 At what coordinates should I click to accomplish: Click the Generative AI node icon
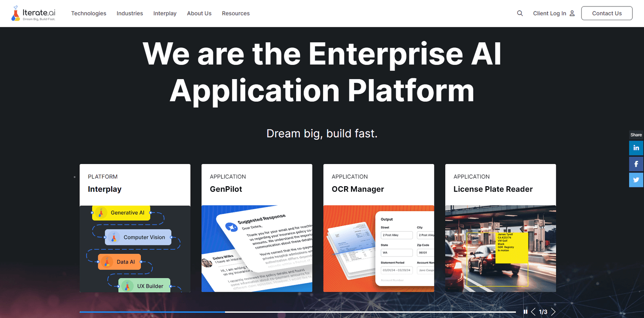coord(101,212)
